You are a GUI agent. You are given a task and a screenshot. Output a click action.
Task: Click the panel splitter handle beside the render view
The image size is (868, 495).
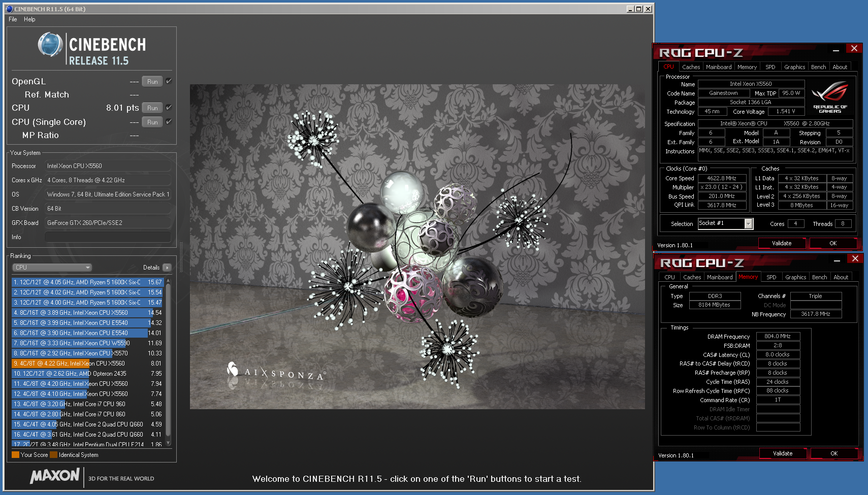click(181, 257)
